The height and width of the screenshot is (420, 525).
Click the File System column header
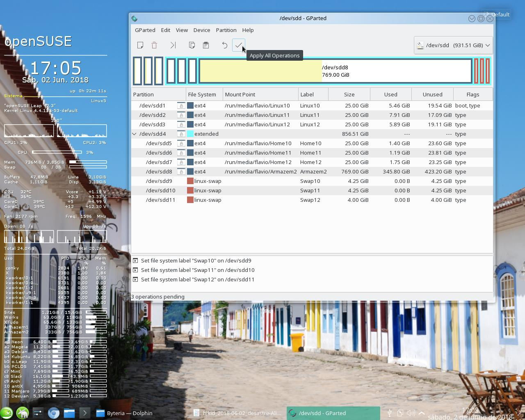204,94
